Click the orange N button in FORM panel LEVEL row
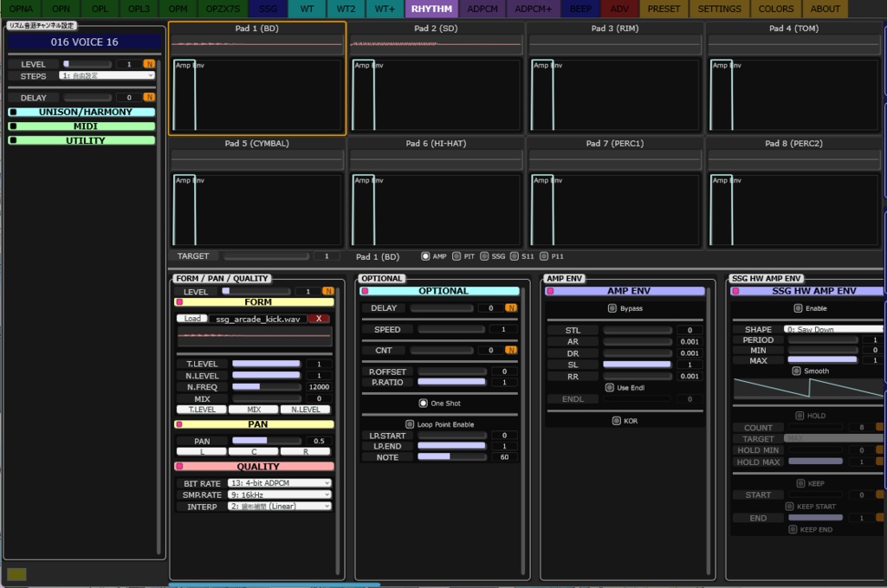Viewport: 887px width, 588px height. (328, 291)
